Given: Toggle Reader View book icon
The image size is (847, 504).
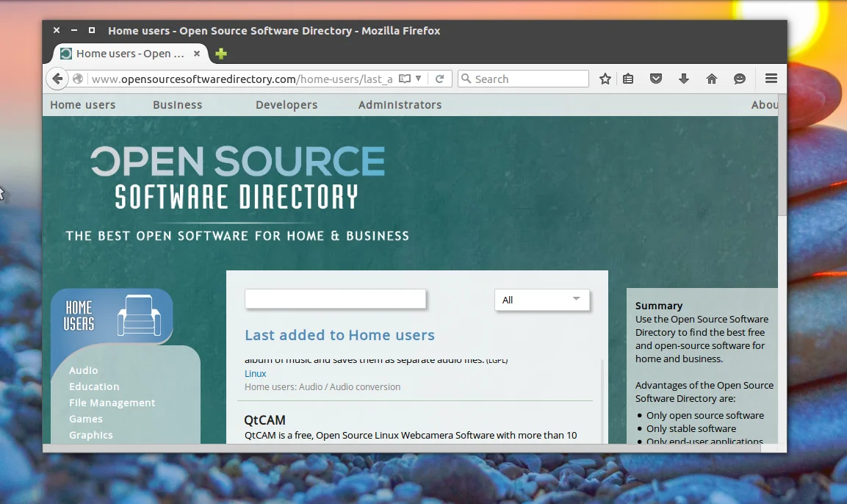Looking at the screenshot, I should point(405,79).
